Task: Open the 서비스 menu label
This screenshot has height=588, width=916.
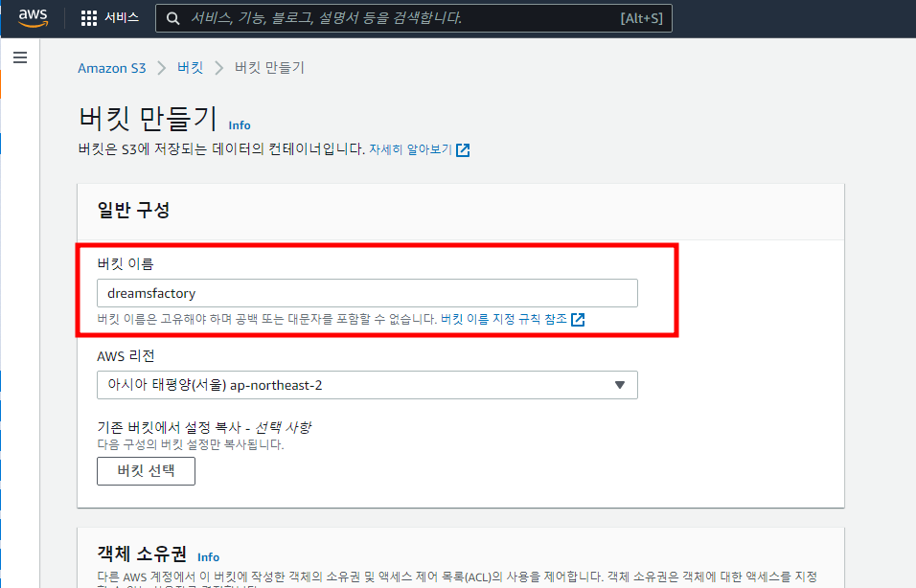Action: point(122,17)
